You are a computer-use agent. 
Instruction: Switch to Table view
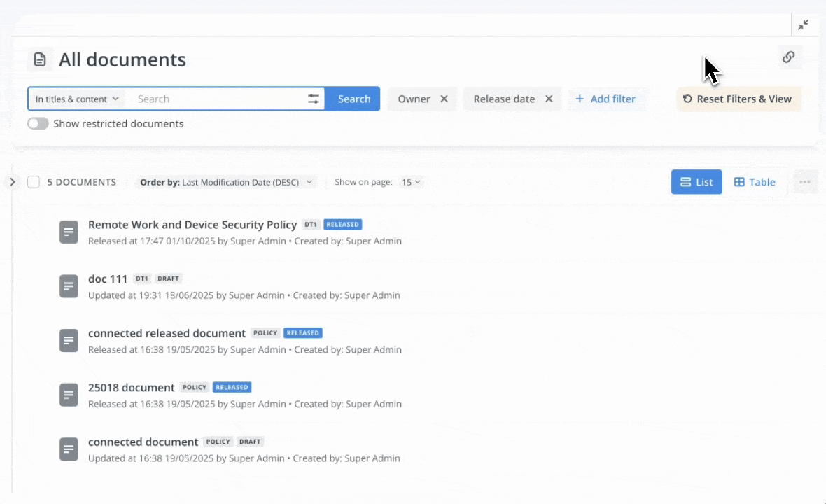click(x=755, y=182)
